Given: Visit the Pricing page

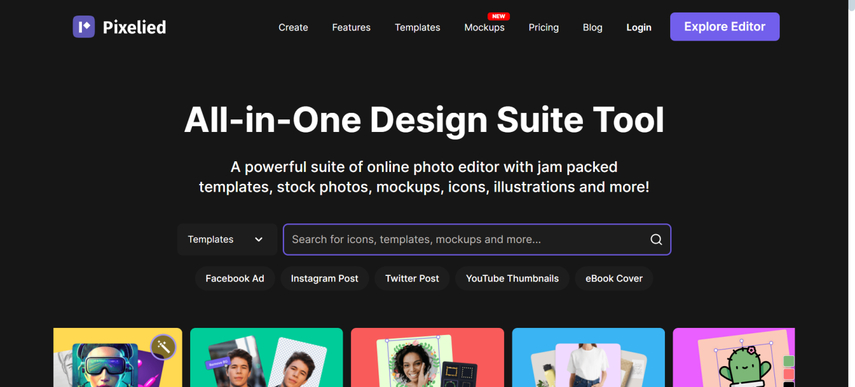Looking at the screenshot, I should pyautogui.click(x=544, y=27).
